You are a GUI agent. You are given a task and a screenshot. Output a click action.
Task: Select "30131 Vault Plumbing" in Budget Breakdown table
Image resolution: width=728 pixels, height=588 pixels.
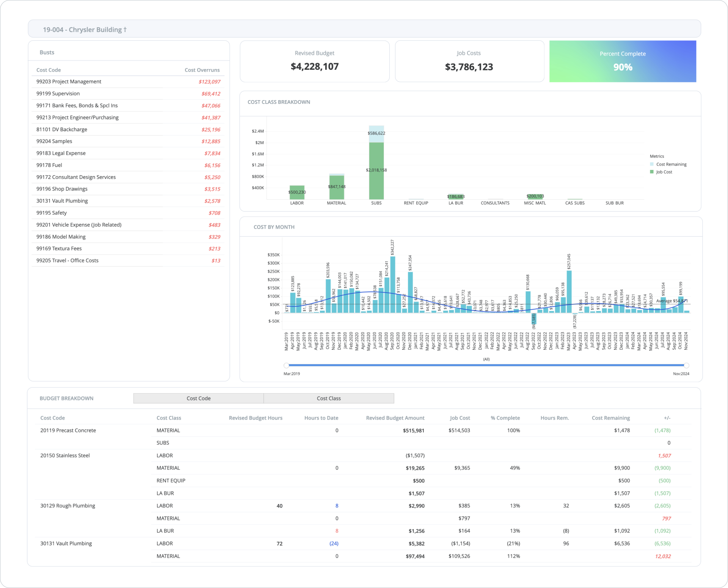coord(66,544)
